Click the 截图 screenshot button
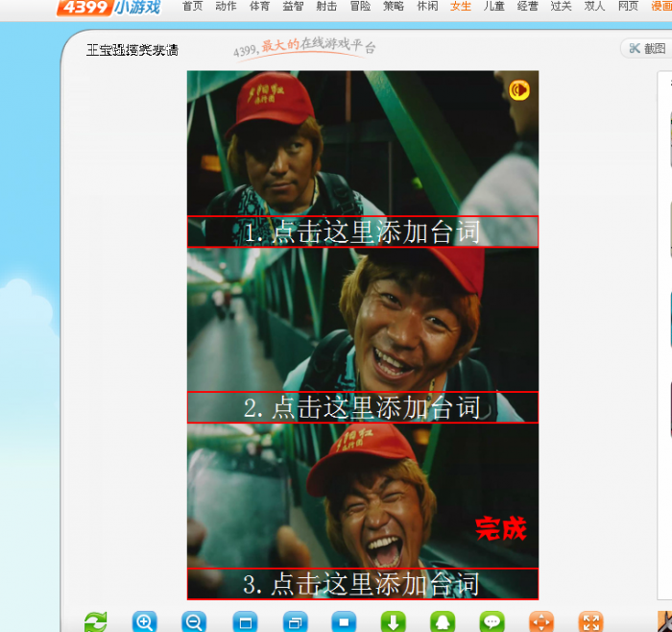The width and height of the screenshot is (672, 632). [x=647, y=48]
